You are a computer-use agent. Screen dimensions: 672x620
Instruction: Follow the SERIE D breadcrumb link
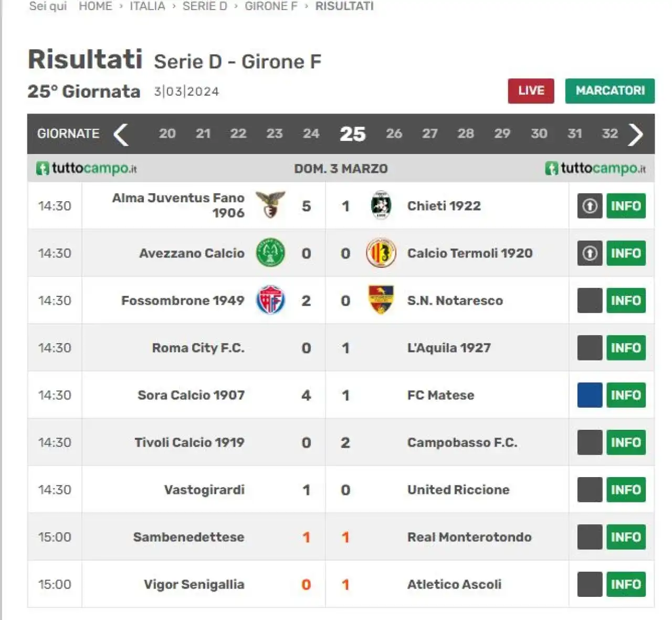click(x=205, y=6)
